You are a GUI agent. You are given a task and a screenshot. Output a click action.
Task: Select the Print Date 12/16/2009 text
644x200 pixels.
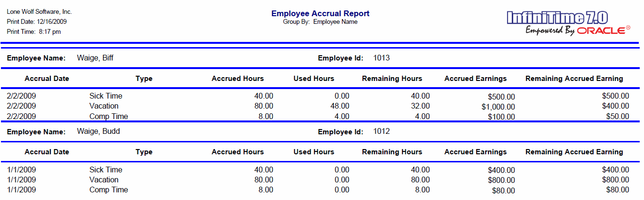[37, 22]
